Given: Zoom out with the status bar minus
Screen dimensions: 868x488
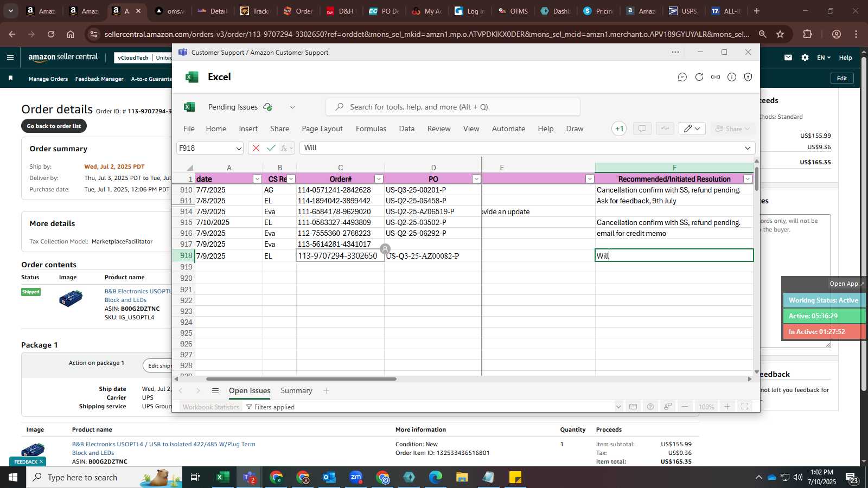Looking at the screenshot, I should tap(685, 407).
